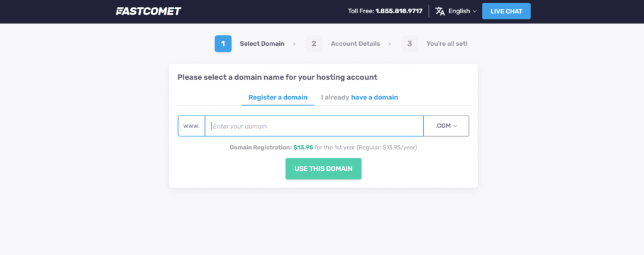The width and height of the screenshot is (644, 255).
Task: Click the step 2 number badge
Action: (x=314, y=44)
